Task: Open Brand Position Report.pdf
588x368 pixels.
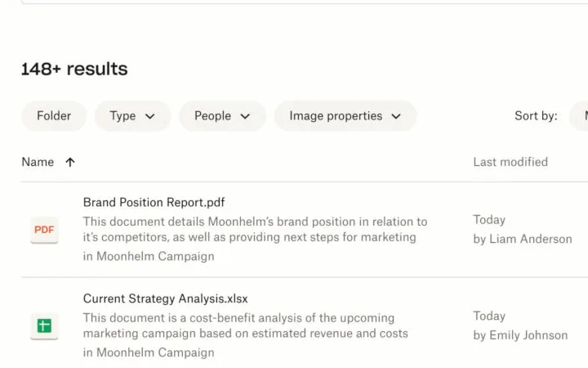Action: click(154, 202)
